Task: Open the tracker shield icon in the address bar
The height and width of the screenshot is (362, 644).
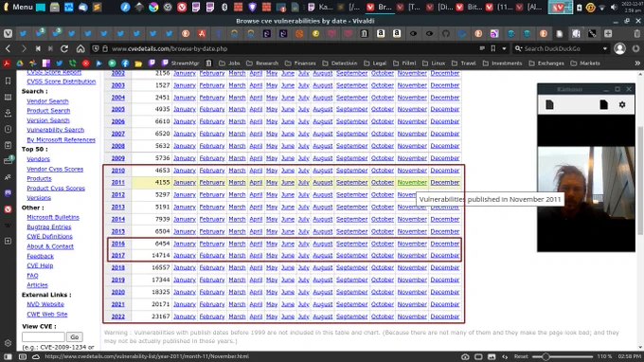Action: (96, 48)
